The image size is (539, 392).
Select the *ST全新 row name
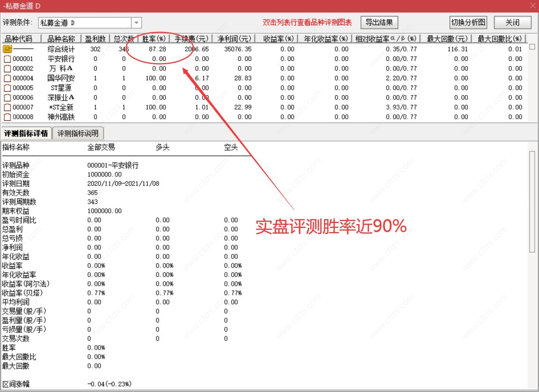[x=61, y=107]
